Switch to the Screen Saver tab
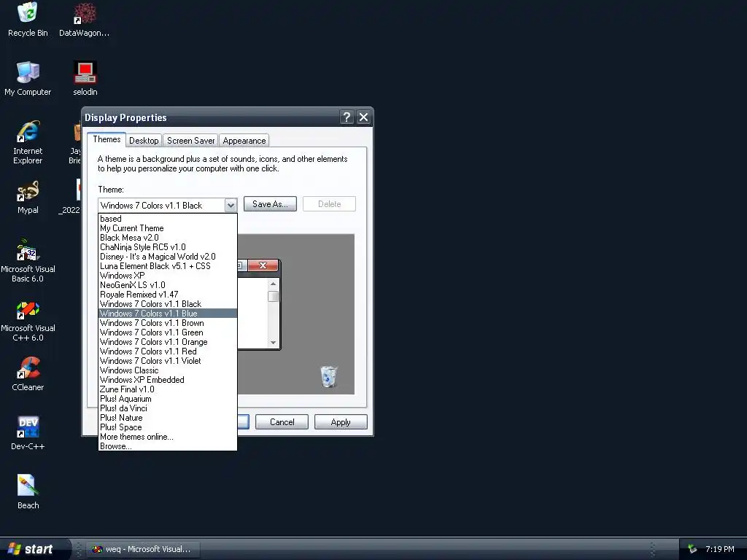This screenshot has height=560, width=747. (190, 141)
